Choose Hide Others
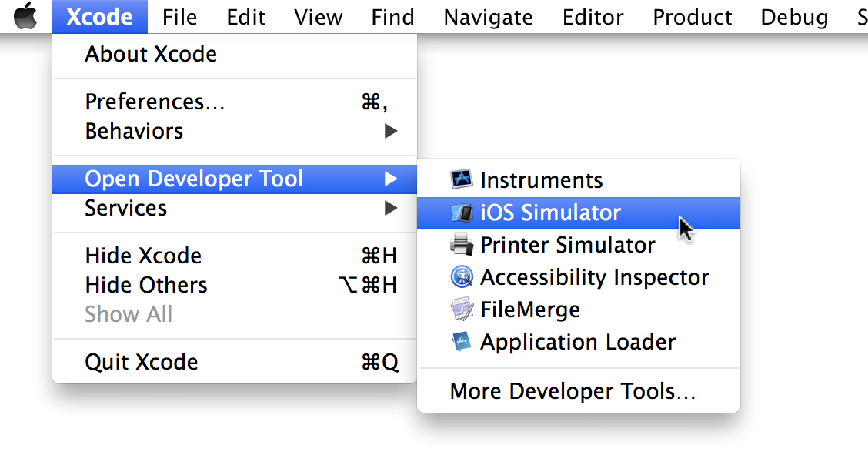 click(234, 286)
